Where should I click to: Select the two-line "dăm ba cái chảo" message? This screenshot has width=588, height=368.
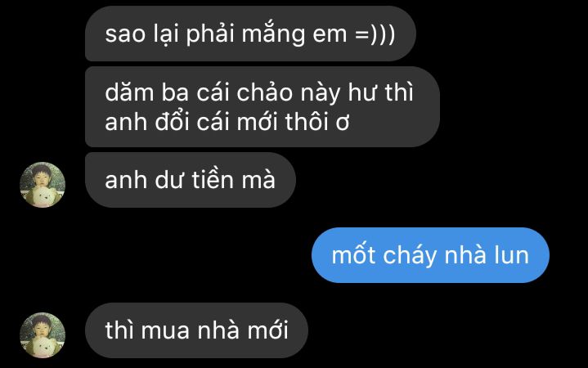[263, 107]
